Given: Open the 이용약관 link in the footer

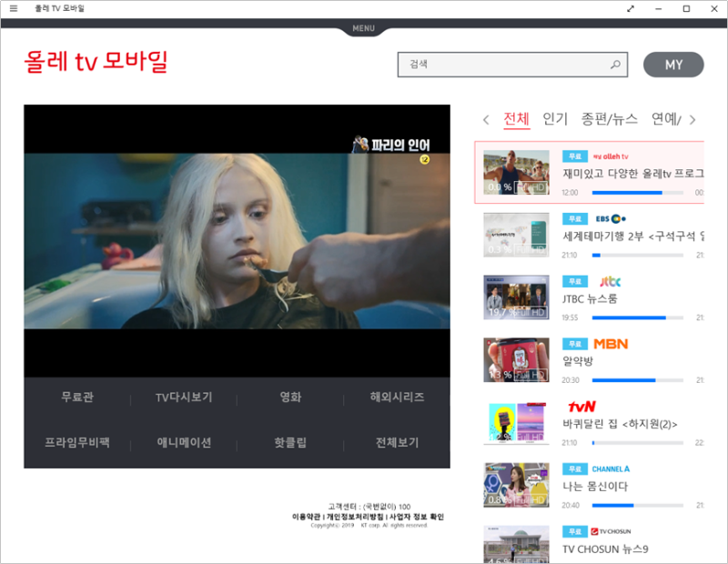Looking at the screenshot, I should (x=307, y=518).
